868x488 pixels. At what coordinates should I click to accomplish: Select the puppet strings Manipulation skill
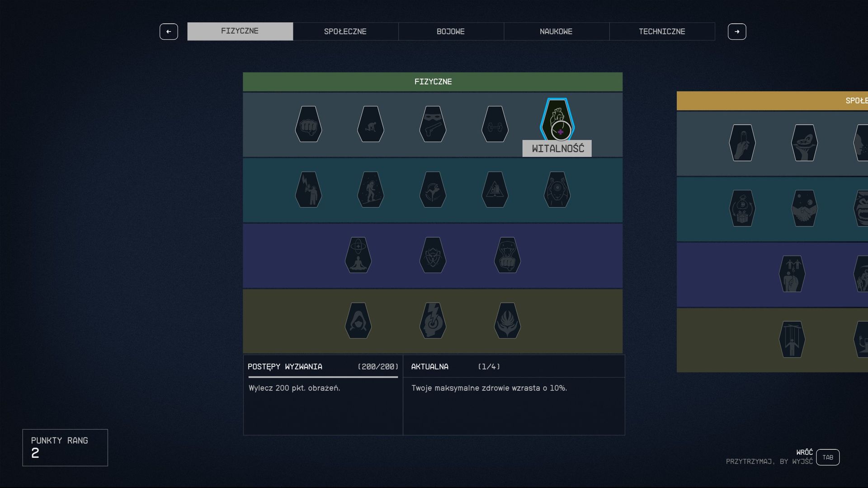792,339
